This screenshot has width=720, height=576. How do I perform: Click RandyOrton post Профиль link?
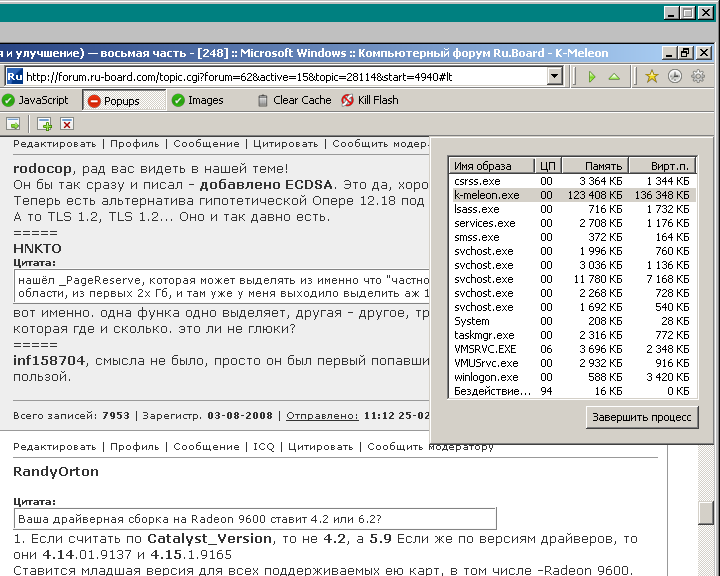coord(135,446)
